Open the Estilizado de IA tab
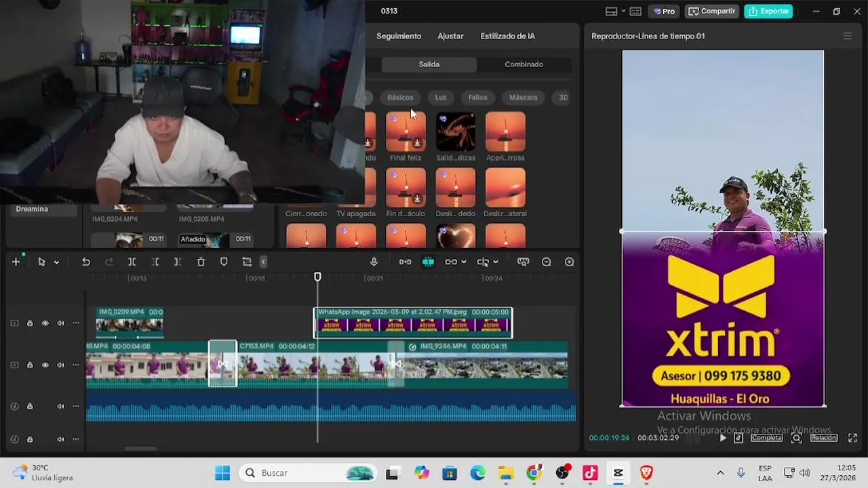This screenshot has width=868, height=488. [x=507, y=36]
